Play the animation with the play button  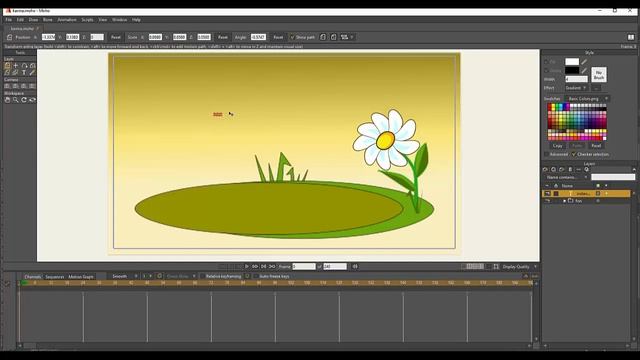[x=247, y=267]
